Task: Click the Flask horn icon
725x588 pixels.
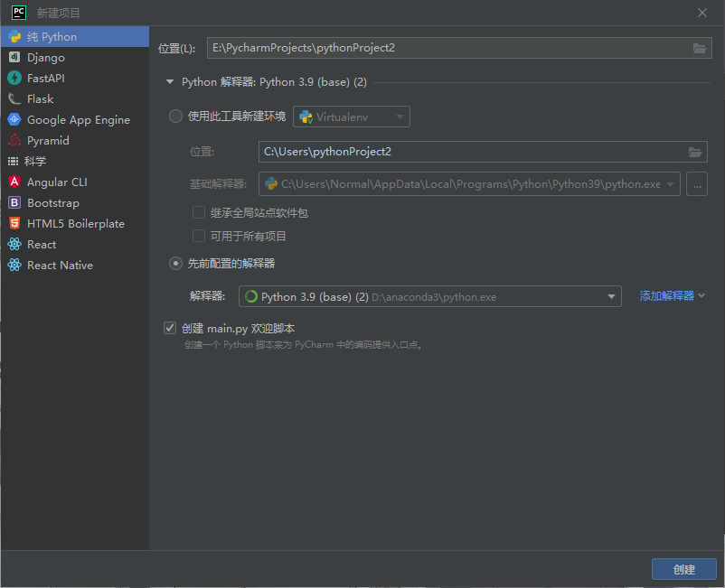Action: coord(14,98)
